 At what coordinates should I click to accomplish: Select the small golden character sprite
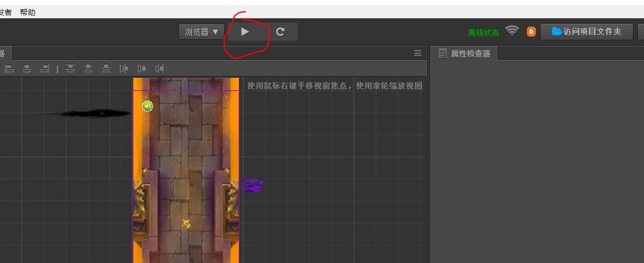point(186,224)
